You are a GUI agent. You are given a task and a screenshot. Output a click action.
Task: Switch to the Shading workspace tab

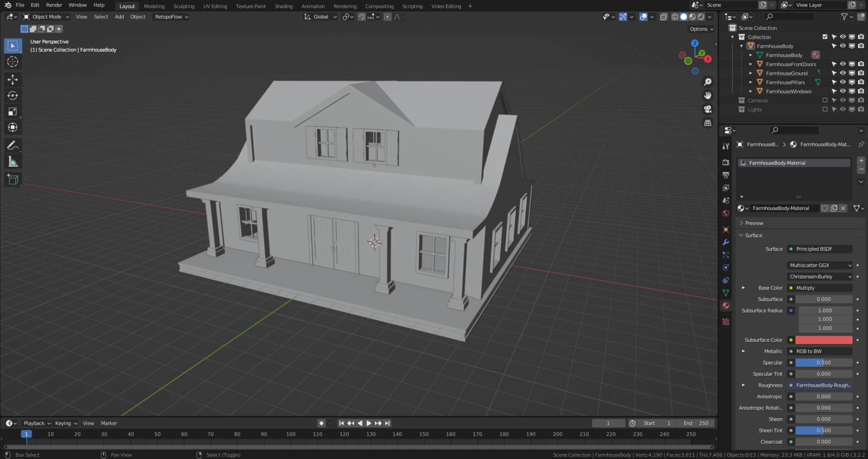(x=283, y=6)
